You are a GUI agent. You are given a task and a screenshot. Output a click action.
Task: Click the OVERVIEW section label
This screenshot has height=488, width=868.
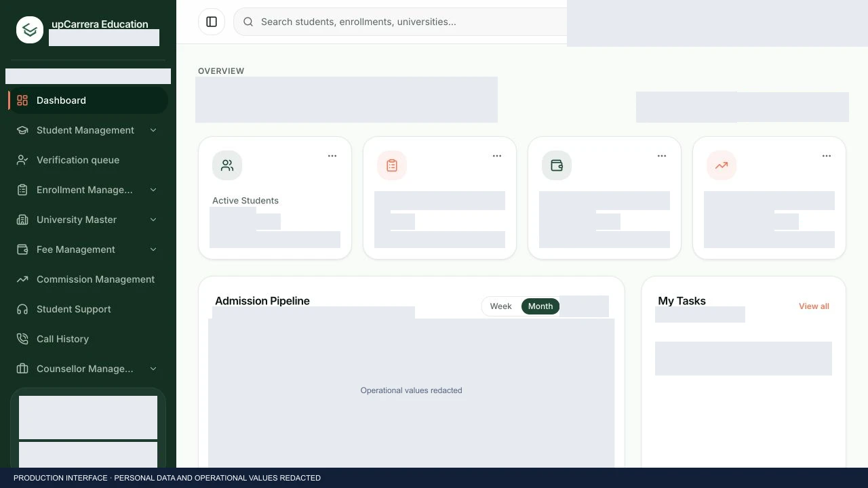tap(221, 71)
